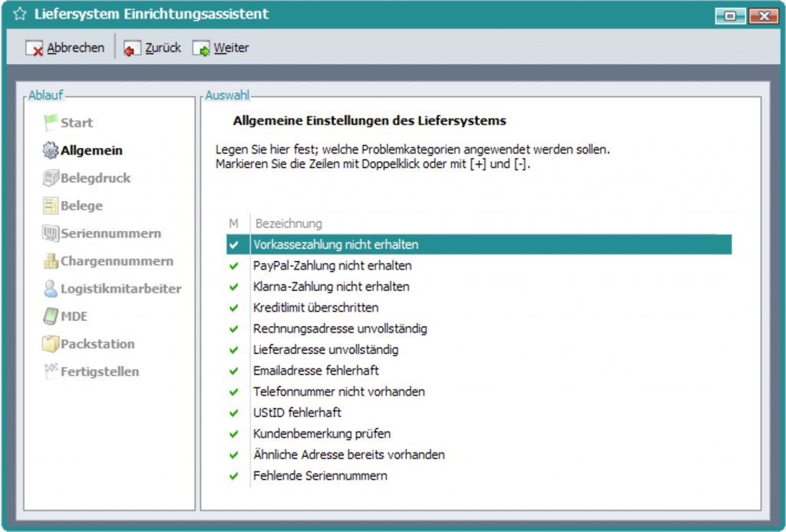Select the Start flag icon
This screenshot has height=532, width=786.
tap(51, 123)
